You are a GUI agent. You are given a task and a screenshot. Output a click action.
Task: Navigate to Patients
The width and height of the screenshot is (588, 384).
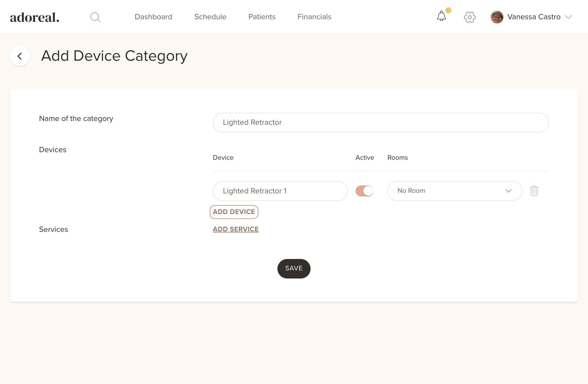(x=262, y=17)
